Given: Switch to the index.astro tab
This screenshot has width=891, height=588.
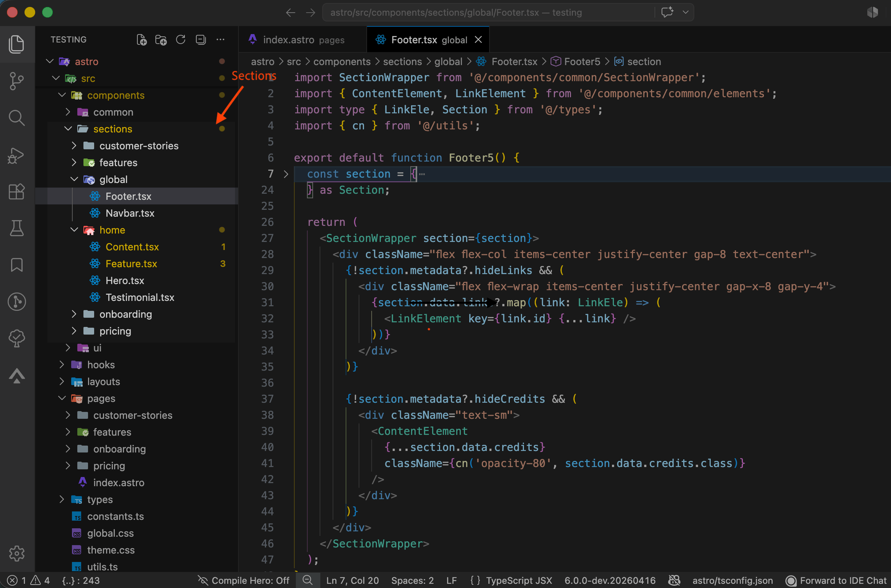Looking at the screenshot, I should [x=302, y=39].
